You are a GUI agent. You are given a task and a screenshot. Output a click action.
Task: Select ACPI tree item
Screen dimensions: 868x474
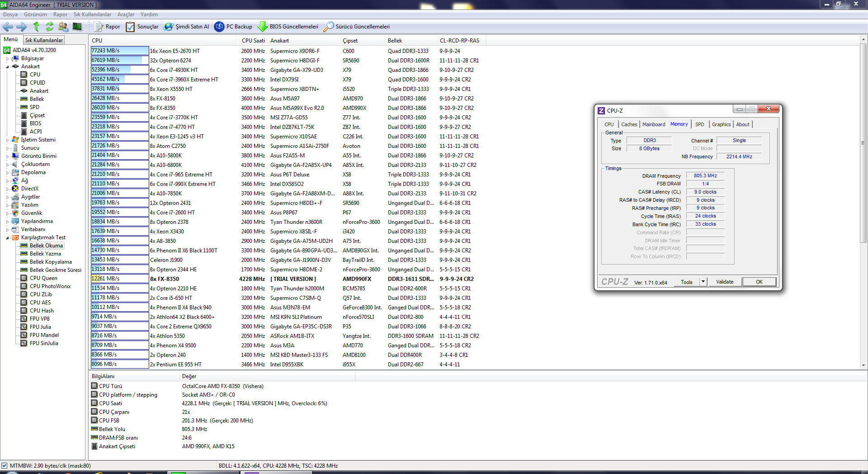[36, 132]
